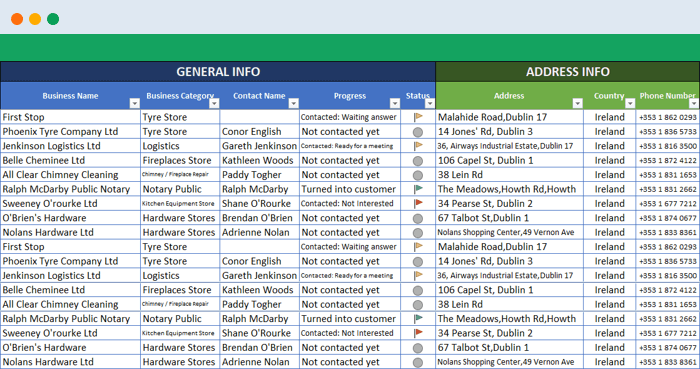Click the grey status circle in the first All Clear Chimney Cleaning row
700x369 pixels.
click(418, 175)
